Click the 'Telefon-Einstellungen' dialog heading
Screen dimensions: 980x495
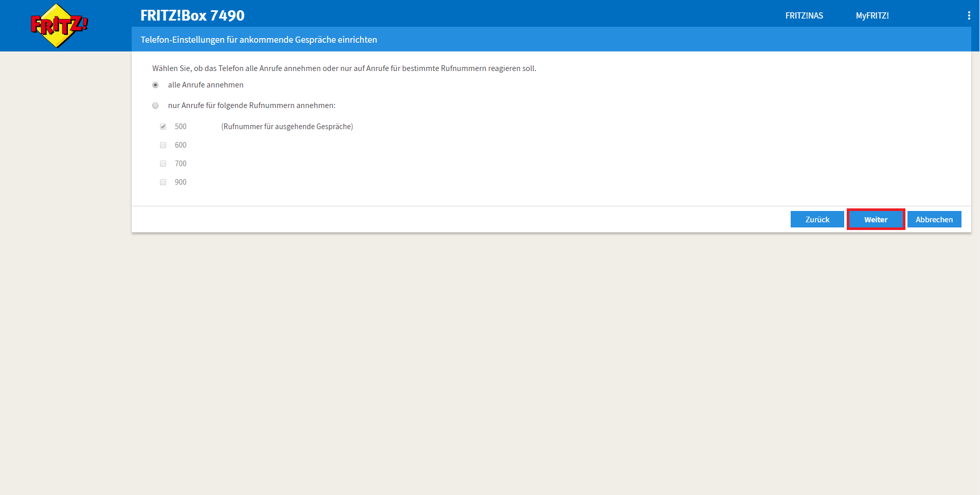(x=259, y=40)
